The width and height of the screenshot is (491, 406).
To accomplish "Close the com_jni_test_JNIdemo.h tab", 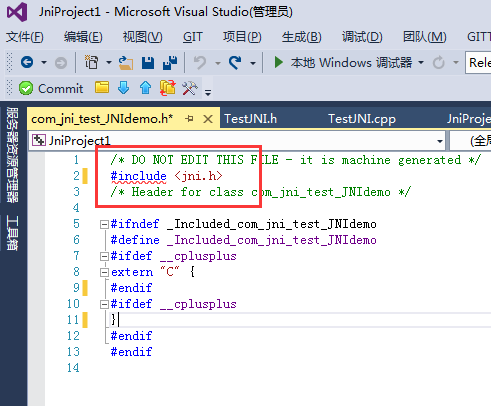I will (208, 119).
